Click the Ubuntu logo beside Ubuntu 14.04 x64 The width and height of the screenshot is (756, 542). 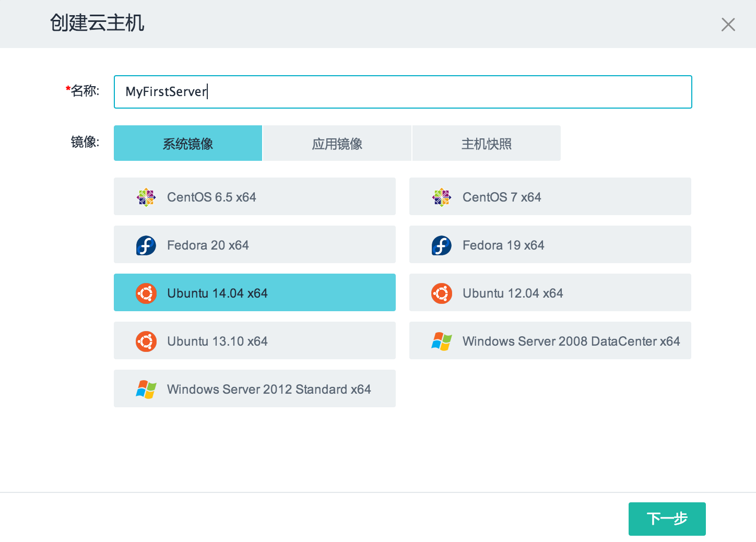[146, 293]
